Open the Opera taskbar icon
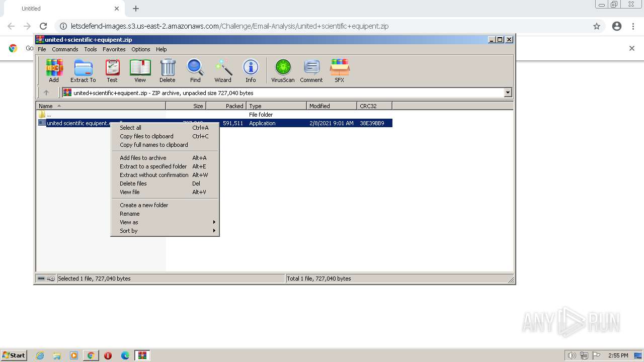 (108, 355)
